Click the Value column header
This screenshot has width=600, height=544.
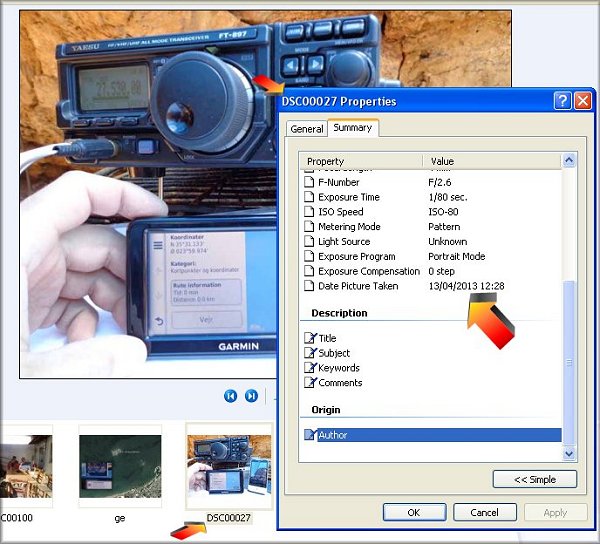coord(492,161)
